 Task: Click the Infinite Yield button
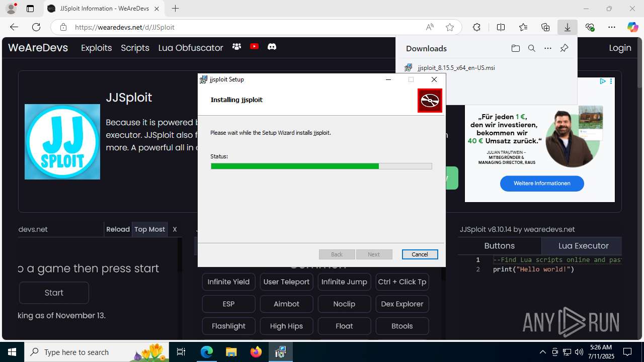coord(228,282)
